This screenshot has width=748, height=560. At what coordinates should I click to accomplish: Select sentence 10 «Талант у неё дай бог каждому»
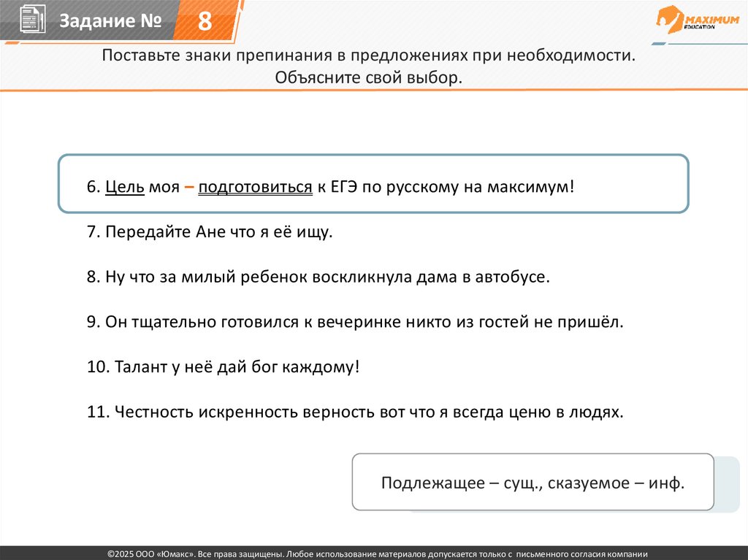[x=224, y=367]
